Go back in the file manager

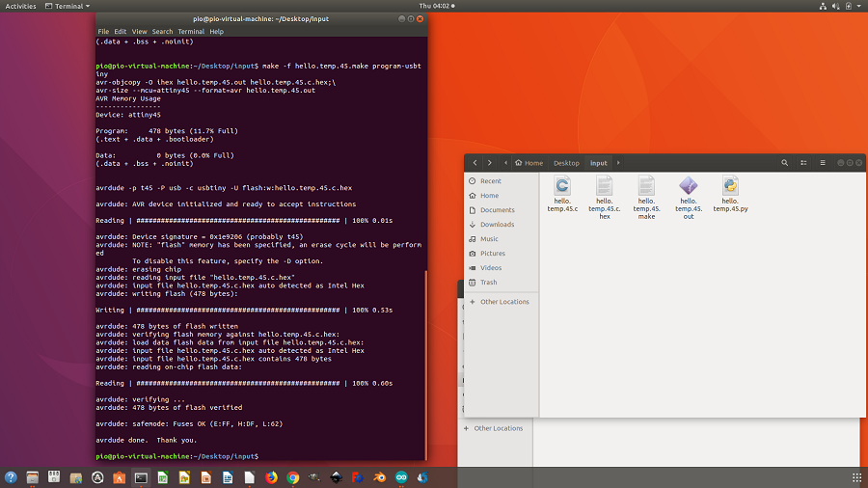475,163
